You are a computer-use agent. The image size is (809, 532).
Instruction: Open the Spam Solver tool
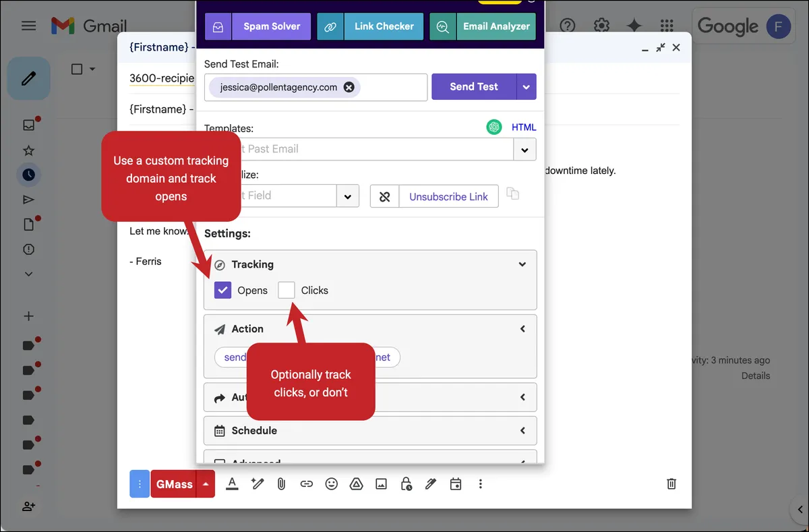[258, 27]
